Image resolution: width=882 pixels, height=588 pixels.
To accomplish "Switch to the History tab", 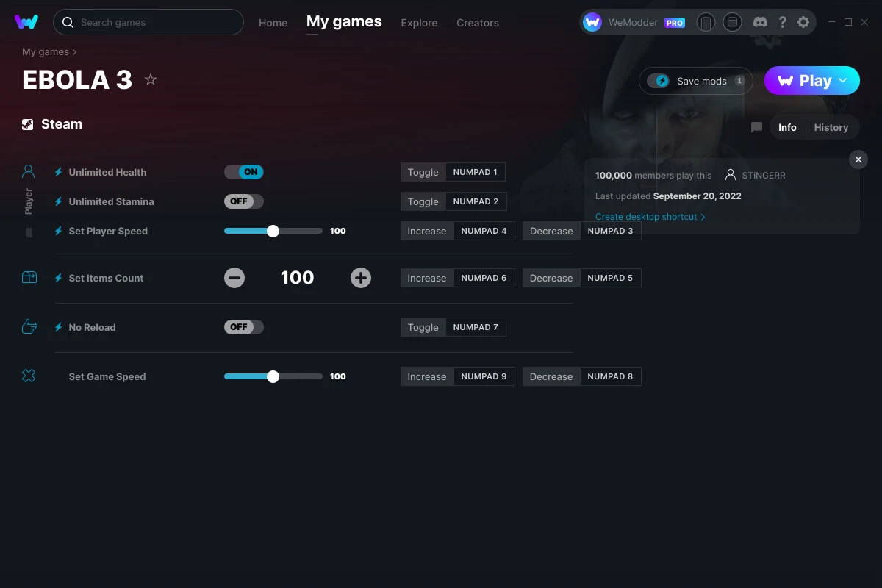I will [x=831, y=127].
